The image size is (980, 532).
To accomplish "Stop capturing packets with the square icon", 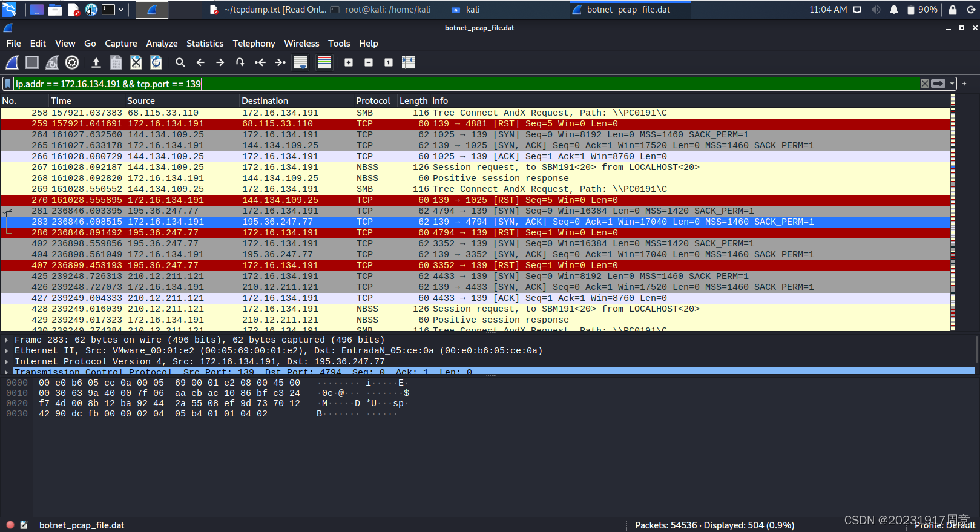I will pyautogui.click(x=32, y=62).
